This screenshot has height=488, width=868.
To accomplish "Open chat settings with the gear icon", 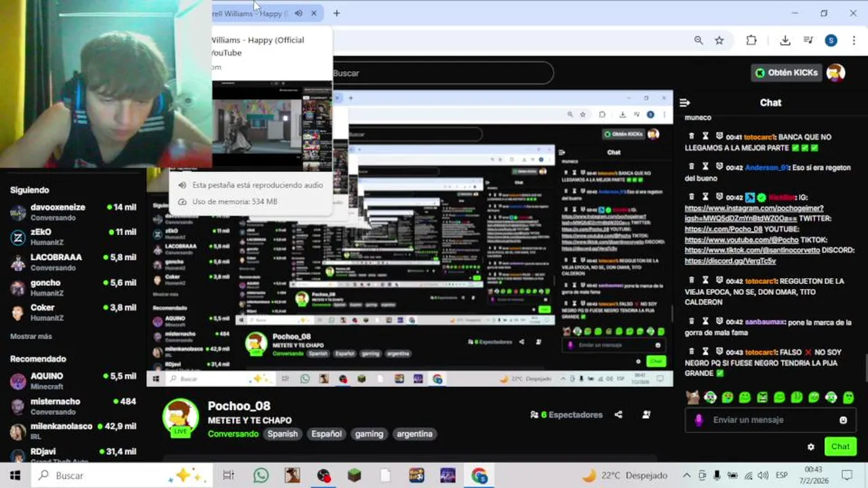I will pyautogui.click(x=811, y=447).
